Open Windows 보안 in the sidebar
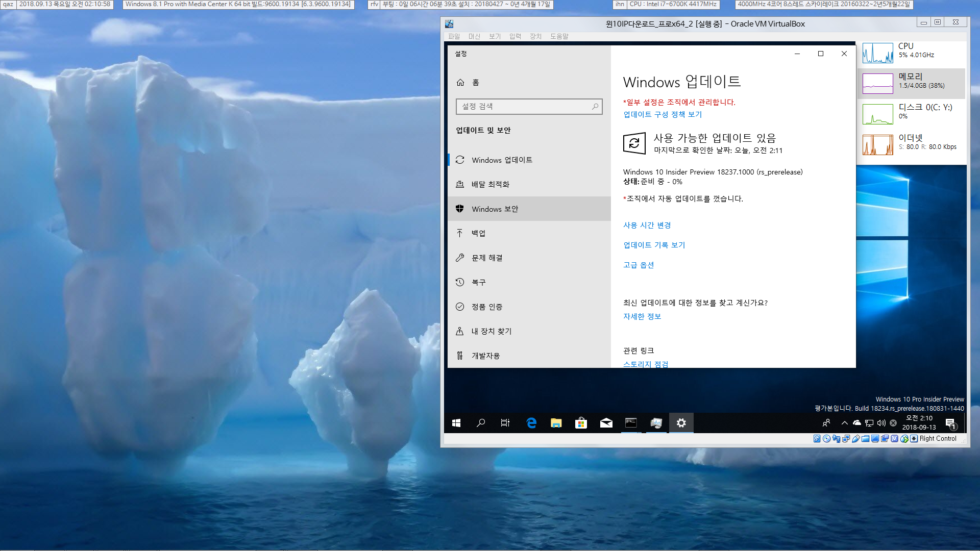Screen dimensions: 980x551 (x=529, y=209)
